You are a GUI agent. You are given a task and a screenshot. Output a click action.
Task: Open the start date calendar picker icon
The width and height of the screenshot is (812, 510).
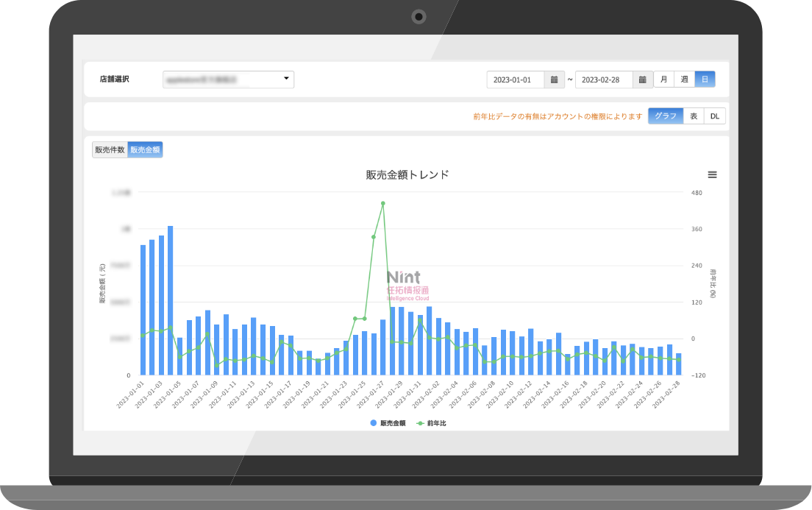[x=554, y=79]
